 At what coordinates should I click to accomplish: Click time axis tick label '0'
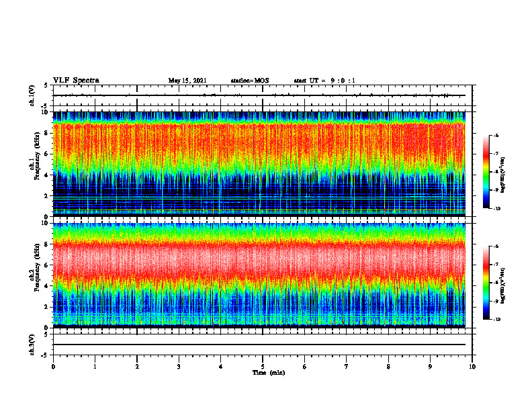[x=53, y=367]
